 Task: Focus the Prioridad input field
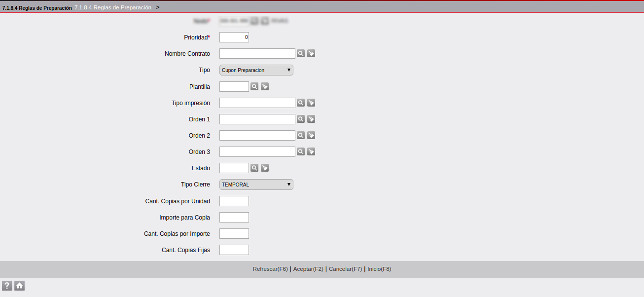[x=234, y=37]
